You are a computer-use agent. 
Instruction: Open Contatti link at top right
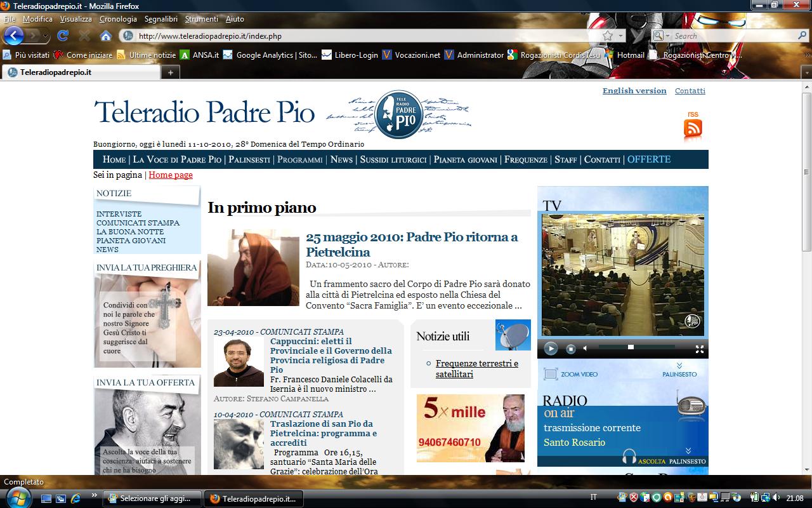690,91
